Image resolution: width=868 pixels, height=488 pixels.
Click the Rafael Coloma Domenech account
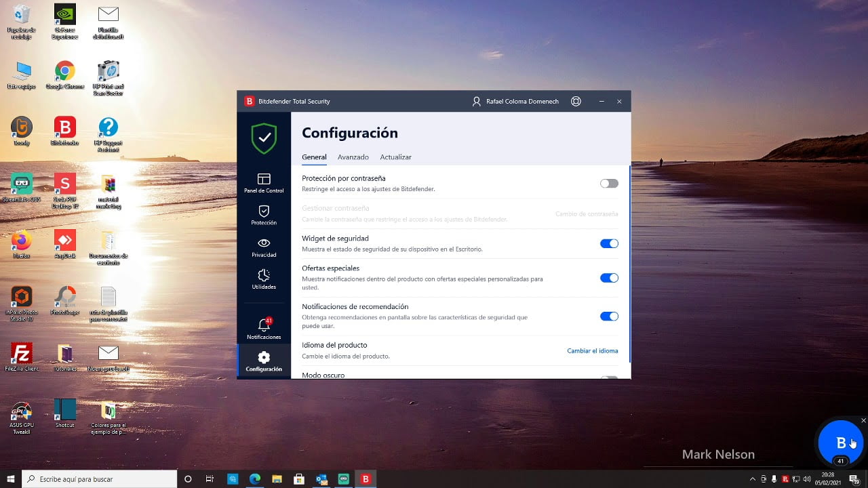[x=515, y=101]
